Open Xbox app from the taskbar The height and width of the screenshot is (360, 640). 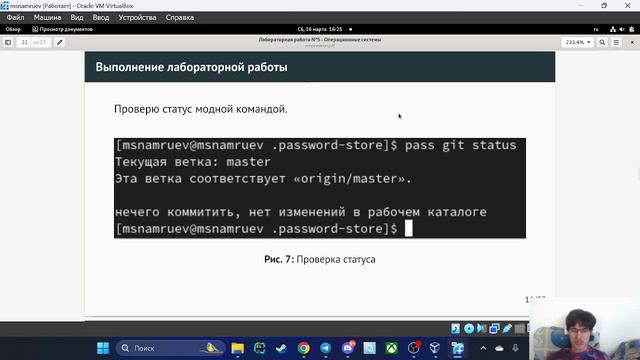[392, 348]
